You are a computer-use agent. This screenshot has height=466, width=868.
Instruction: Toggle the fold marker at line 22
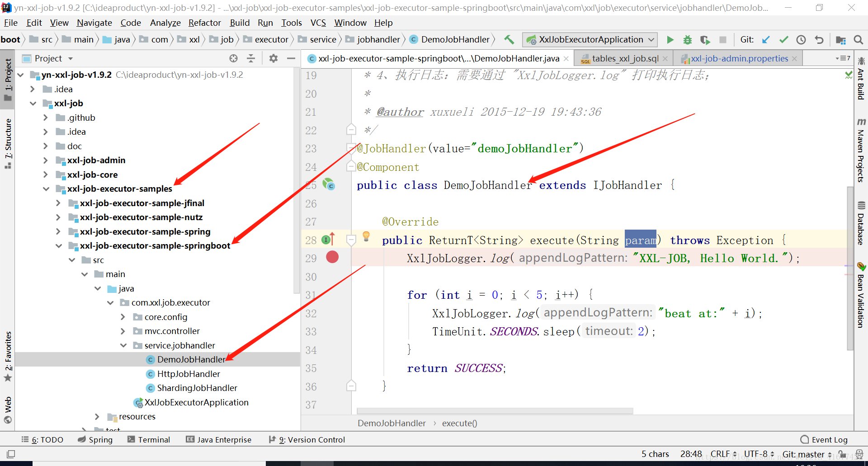[351, 130]
